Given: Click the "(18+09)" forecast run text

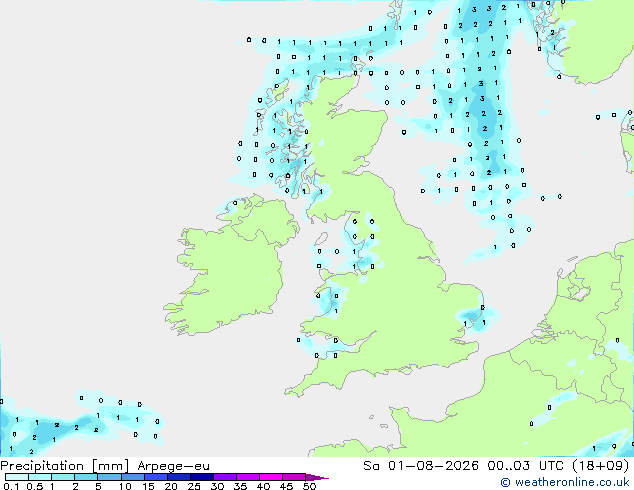Looking at the screenshot, I should pos(600,466).
